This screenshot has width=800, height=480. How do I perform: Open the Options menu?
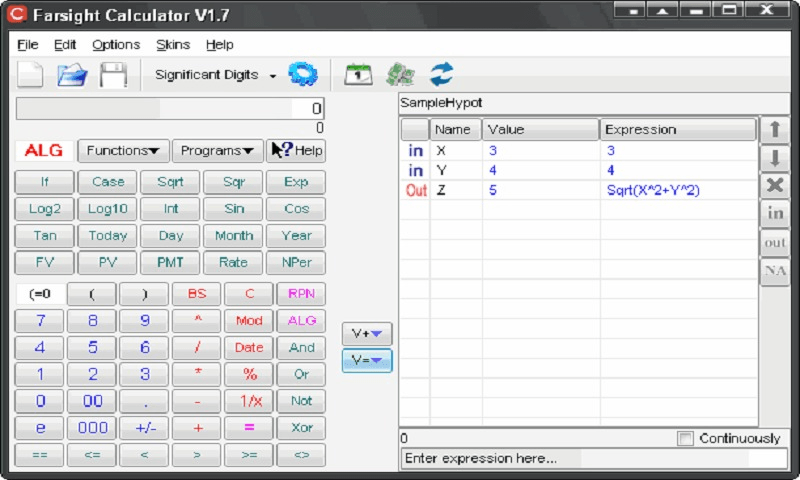point(116,45)
